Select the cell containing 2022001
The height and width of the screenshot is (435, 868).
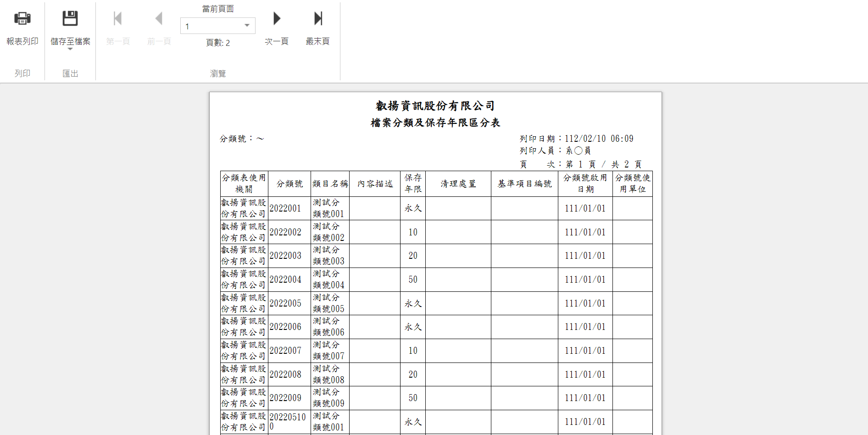click(285, 208)
